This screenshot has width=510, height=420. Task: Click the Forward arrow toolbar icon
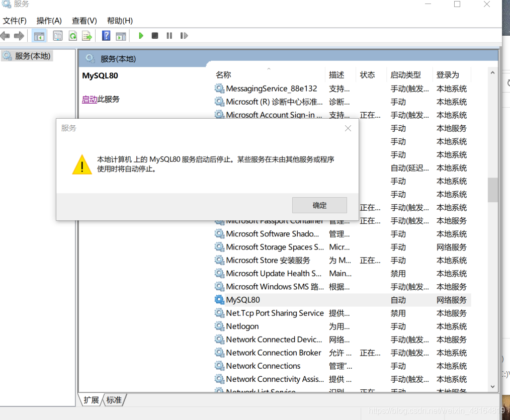click(x=19, y=36)
